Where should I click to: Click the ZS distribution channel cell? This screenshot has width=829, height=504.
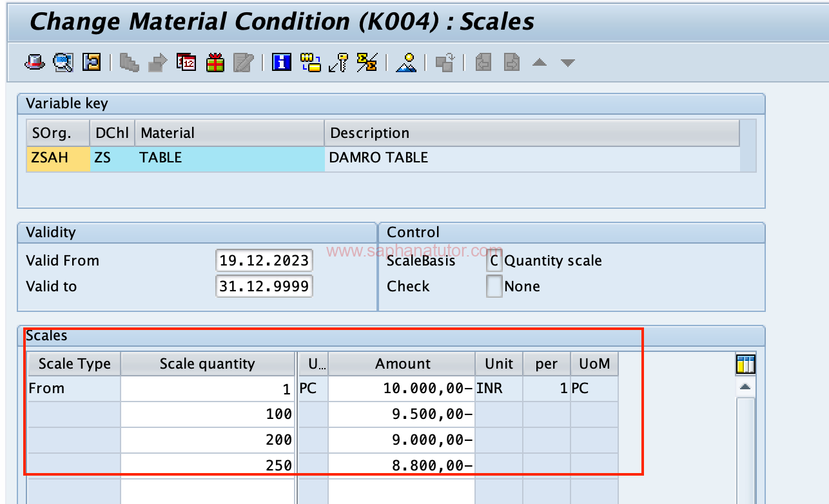point(113,158)
